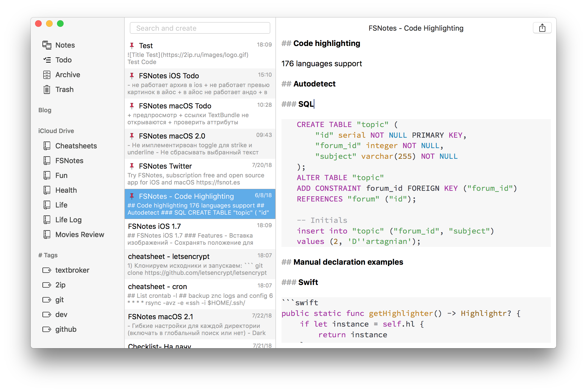Click the textbroker tag icon
Screen dimensions: 587x392
(x=47, y=270)
